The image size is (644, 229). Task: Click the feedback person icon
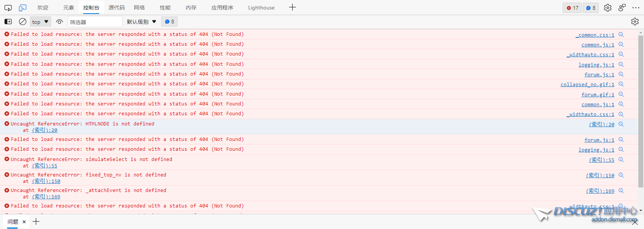[622, 8]
